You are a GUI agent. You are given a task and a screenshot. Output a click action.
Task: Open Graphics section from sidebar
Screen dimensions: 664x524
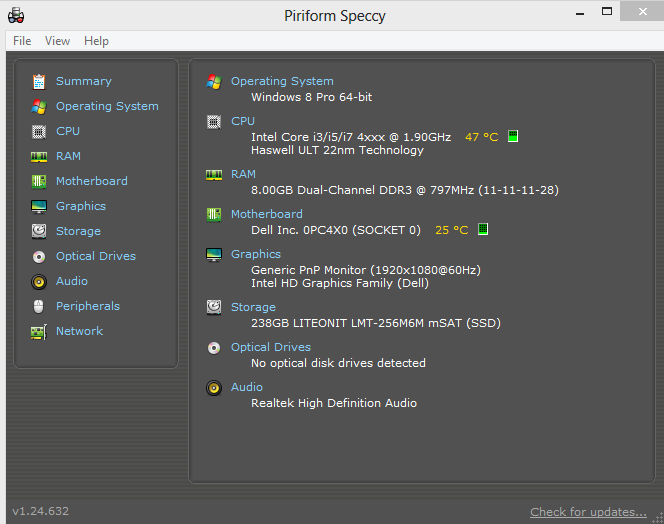(x=81, y=206)
